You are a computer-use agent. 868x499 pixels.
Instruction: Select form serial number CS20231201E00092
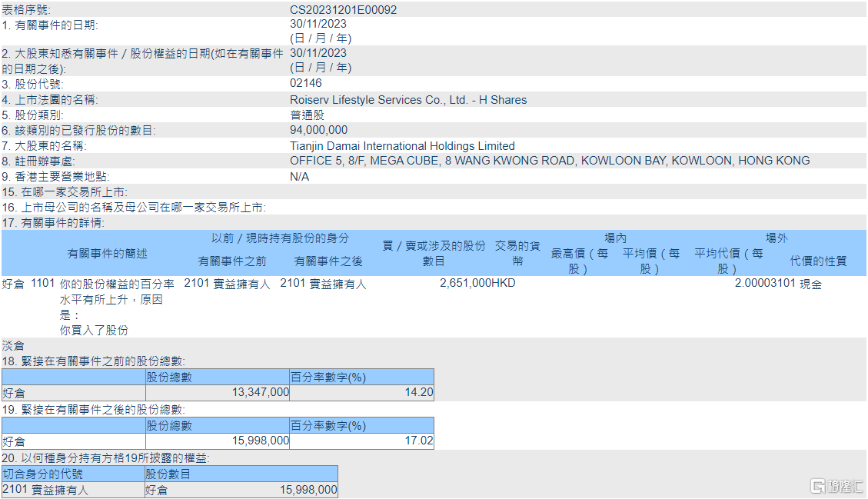343,10
